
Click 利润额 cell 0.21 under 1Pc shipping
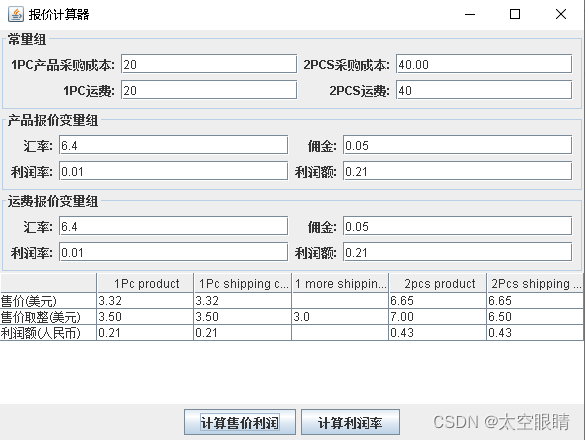click(x=243, y=333)
